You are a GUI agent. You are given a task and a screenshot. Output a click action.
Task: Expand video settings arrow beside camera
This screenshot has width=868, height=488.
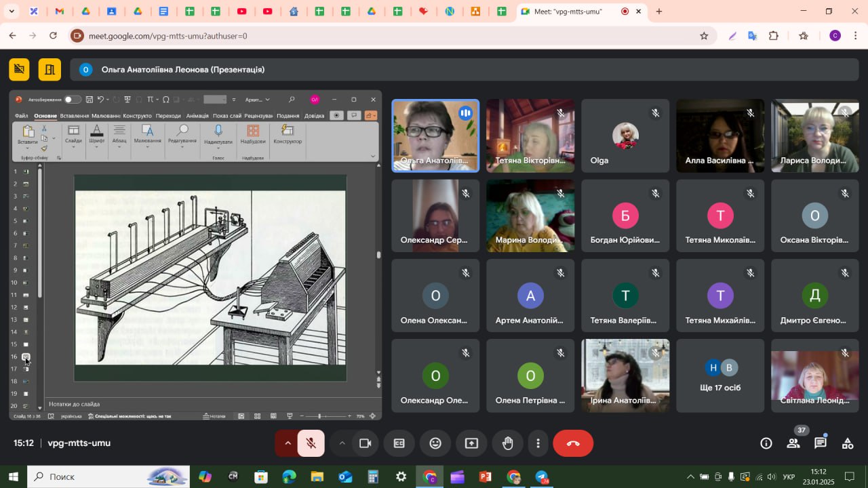click(x=342, y=443)
